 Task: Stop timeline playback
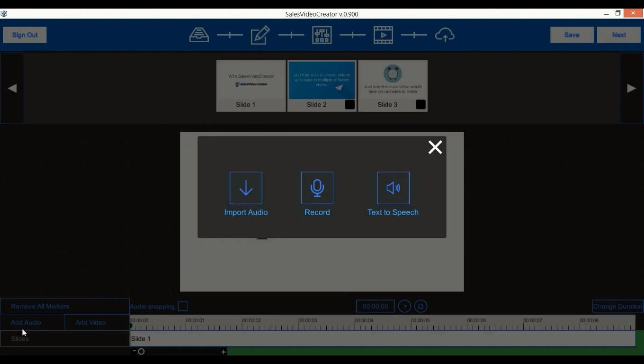tap(420, 306)
